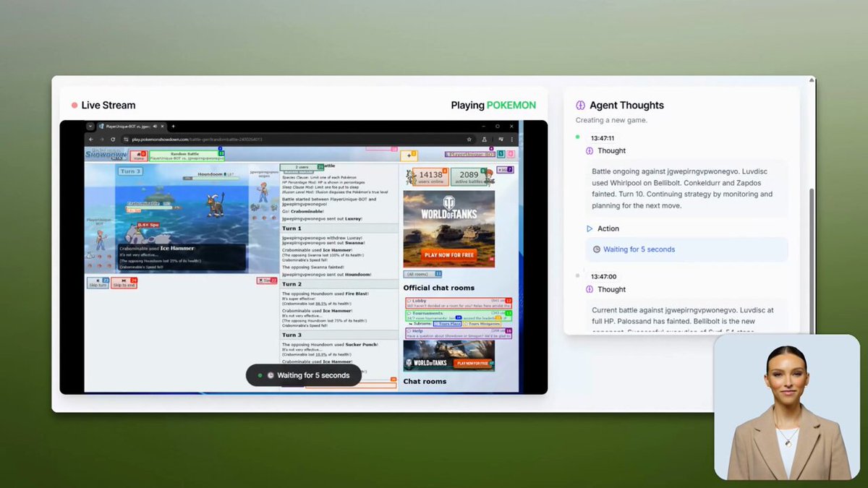Click the Turn 1 header in battle log

338,228
